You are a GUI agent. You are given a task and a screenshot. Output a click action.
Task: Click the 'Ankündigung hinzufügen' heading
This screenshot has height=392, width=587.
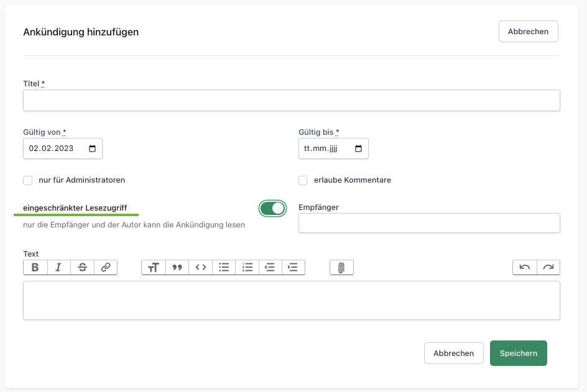(x=81, y=32)
